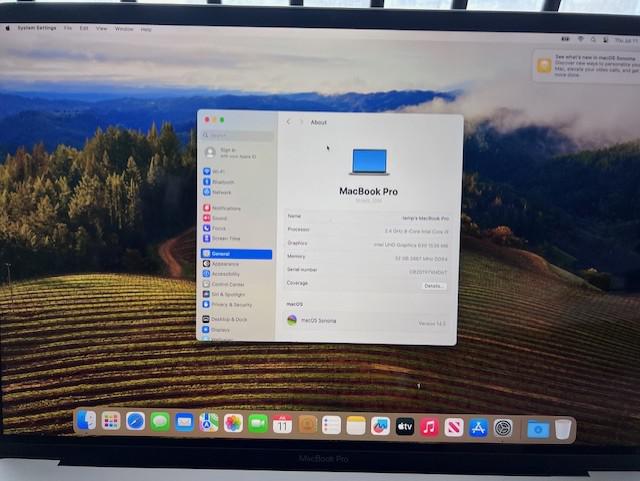Open Photos app in the Dock
This screenshot has width=640, height=481.
tap(233, 423)
